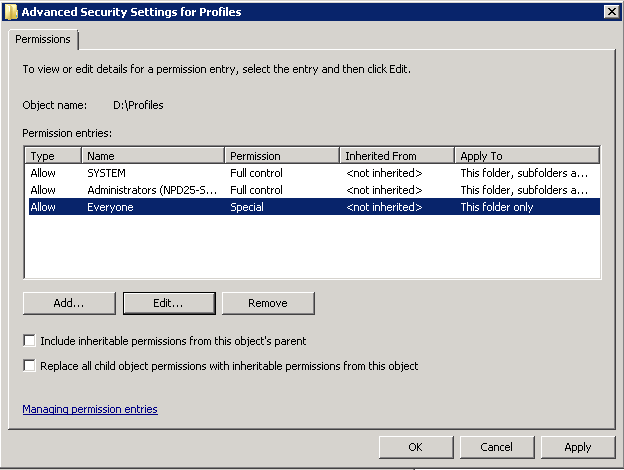624x470 pixels.
Task: Select the Everyone permission entry
Action: pos(314,207)
